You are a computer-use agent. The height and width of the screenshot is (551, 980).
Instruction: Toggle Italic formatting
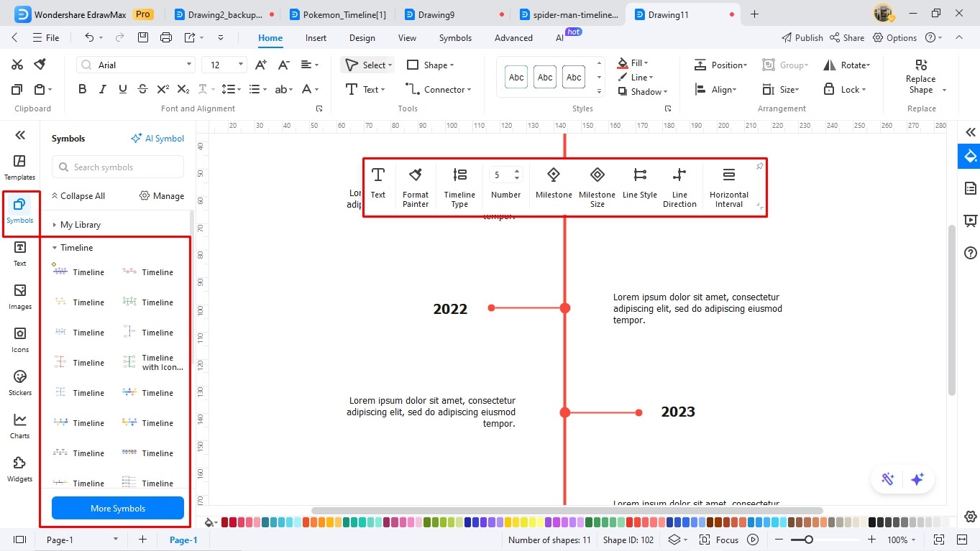pos(103,89)
